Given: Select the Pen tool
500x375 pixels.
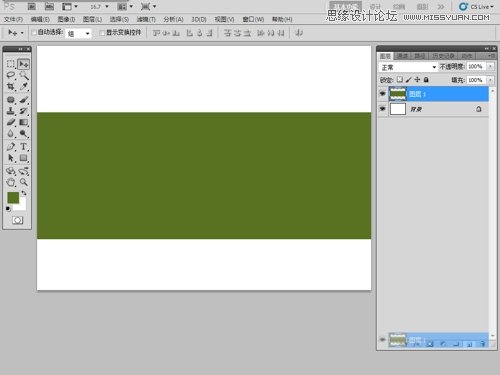Looking at the screenshot, I should tap(11, 146).
